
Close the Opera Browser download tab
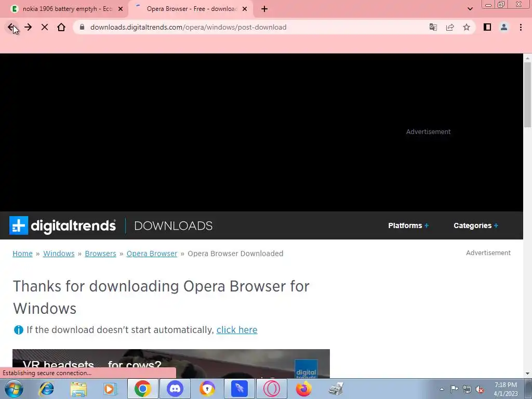[x=245, y=9]
